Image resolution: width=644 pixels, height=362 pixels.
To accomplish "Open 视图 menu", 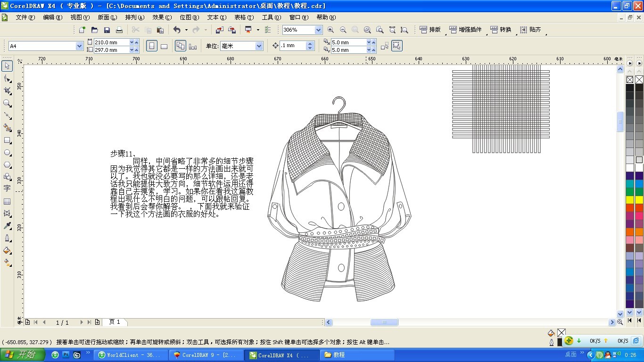I will [x=80, y=17].
